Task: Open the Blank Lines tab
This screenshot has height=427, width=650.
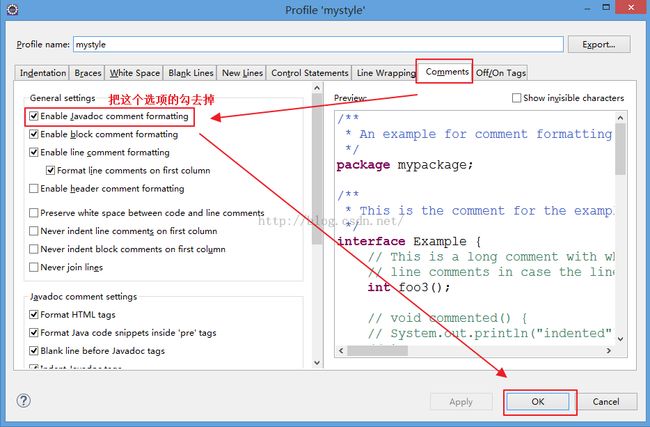Action: (x=191, y=73)
